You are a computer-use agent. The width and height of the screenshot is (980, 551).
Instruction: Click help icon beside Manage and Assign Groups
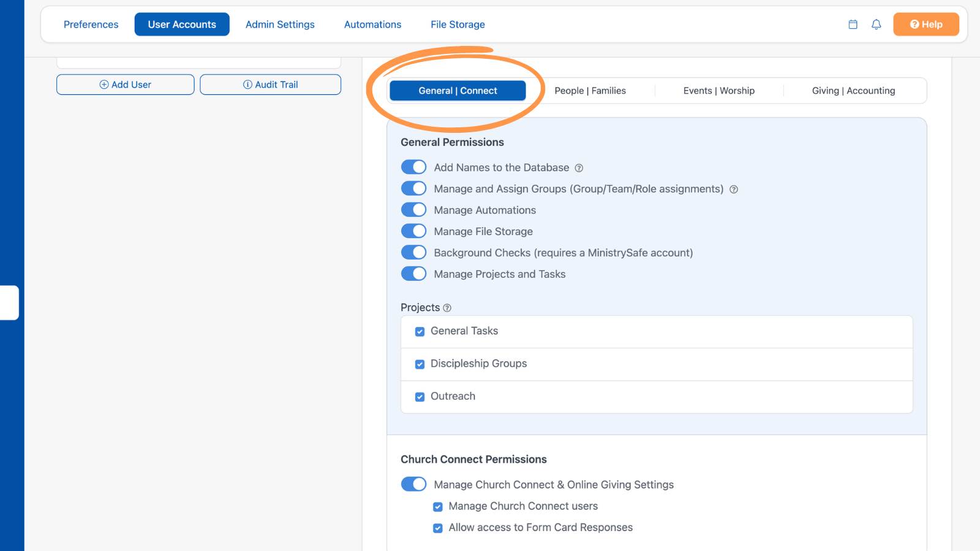click(x=734, y=189)
